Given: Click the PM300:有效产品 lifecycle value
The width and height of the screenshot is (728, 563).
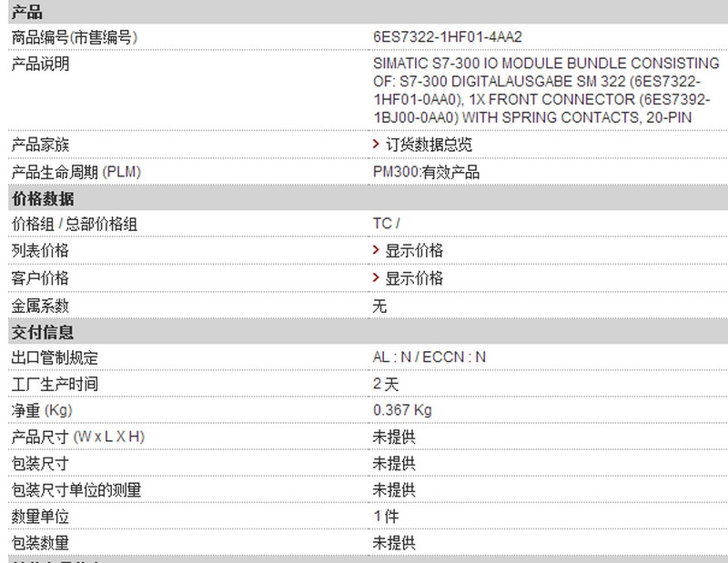Looking at the screenshot, I should (x=426, y=172).
